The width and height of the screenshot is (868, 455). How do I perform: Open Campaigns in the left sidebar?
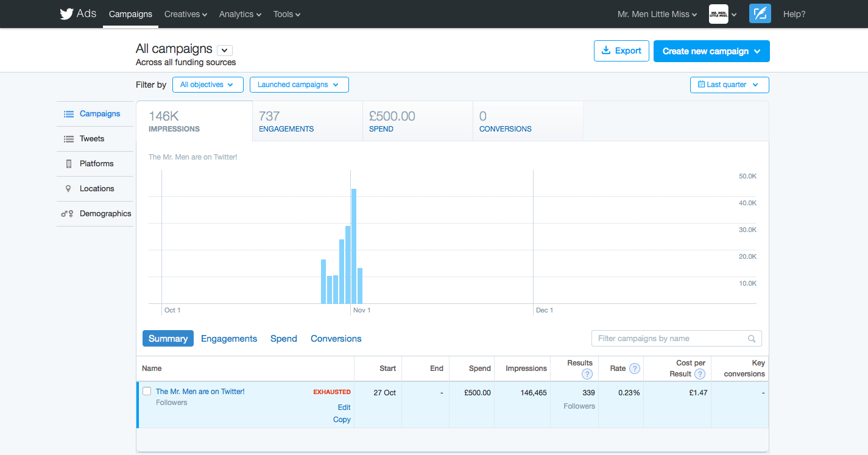coord(95,114)
